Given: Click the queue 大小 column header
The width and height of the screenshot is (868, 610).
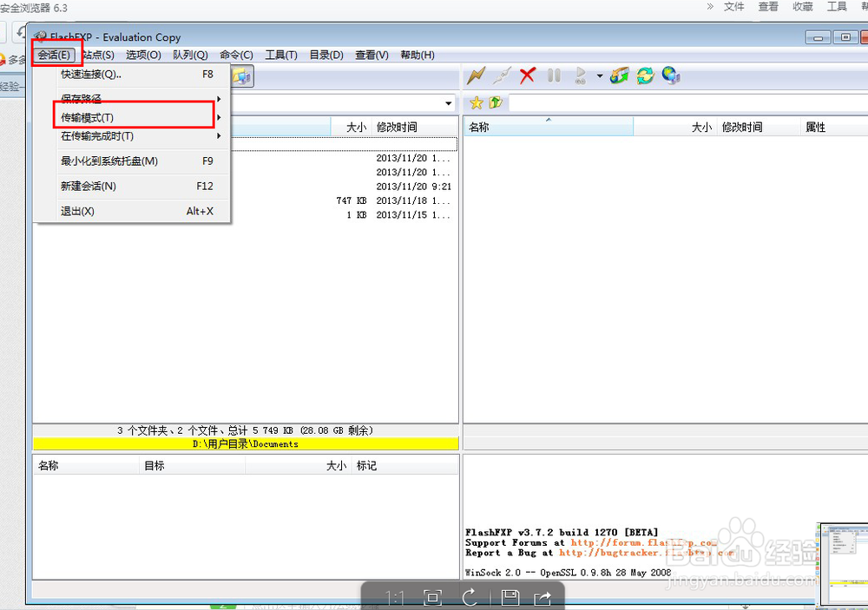Looking at the screenshot, I should (299, 465).
